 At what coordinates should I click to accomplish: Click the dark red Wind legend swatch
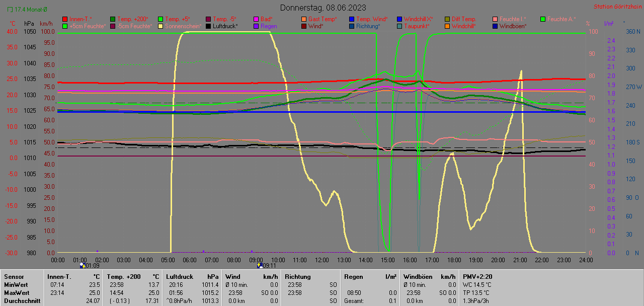click(x=304, y=26)
